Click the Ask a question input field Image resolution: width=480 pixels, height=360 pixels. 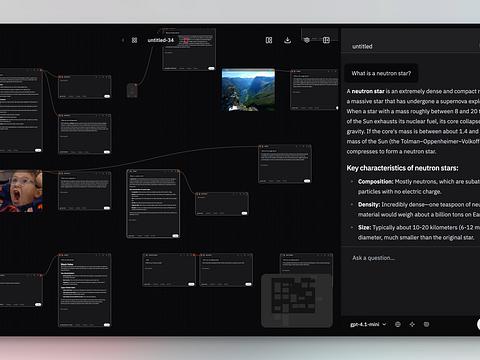point(410,258)
